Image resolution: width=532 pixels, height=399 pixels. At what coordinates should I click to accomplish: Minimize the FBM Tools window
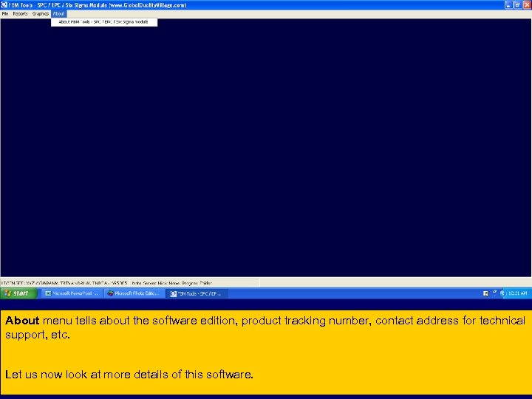[x=508, y=5]
